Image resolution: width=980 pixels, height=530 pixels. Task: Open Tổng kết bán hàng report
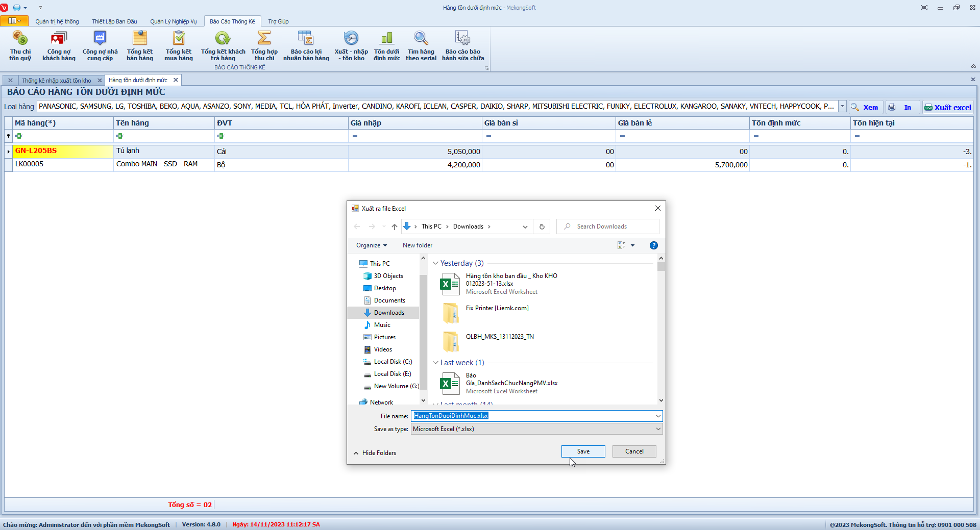[x=139, y=46]
